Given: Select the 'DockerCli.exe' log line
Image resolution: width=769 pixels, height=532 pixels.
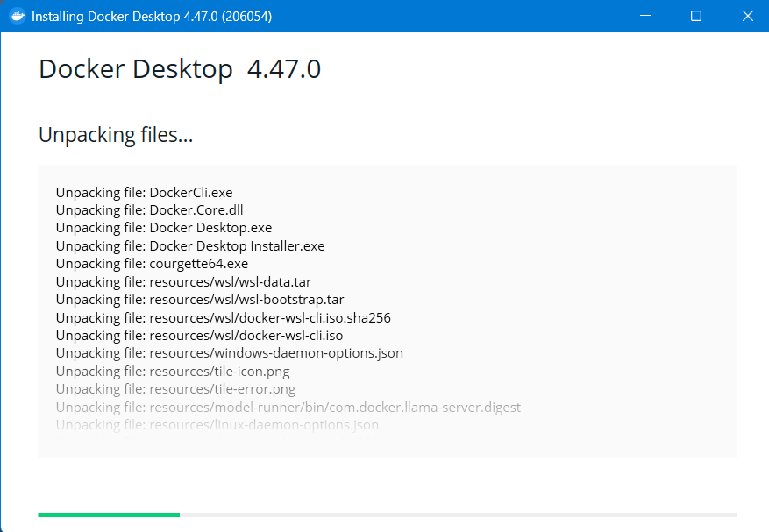Looking at the screenshot, I should pyautogui.click(x=144, y=192).
